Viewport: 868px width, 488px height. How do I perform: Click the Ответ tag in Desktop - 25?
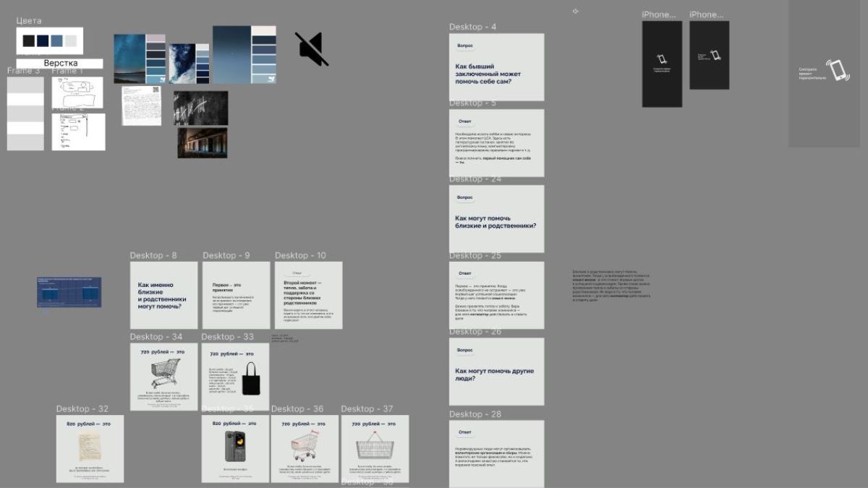[465, 273]
